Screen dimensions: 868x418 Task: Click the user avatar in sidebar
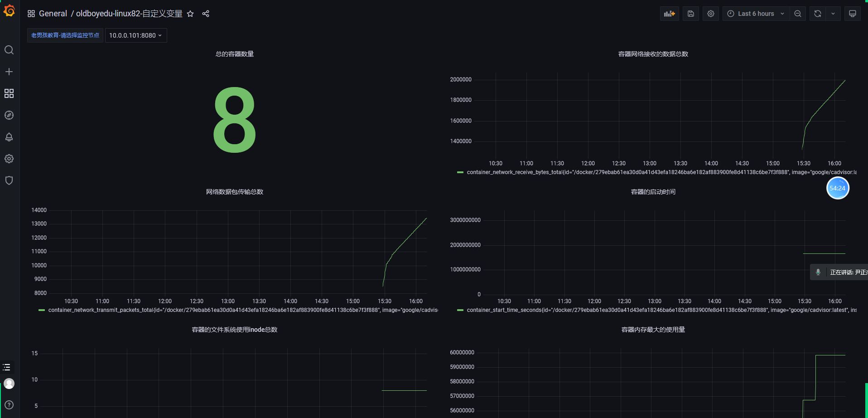click(9, 384)
